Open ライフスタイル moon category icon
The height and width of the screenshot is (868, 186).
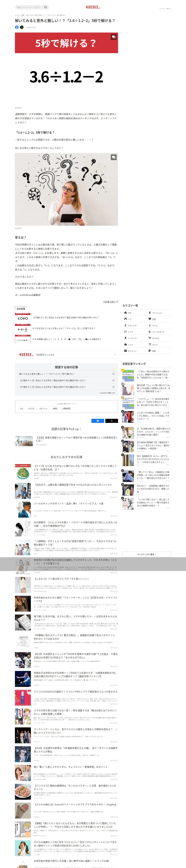(150, 332)
